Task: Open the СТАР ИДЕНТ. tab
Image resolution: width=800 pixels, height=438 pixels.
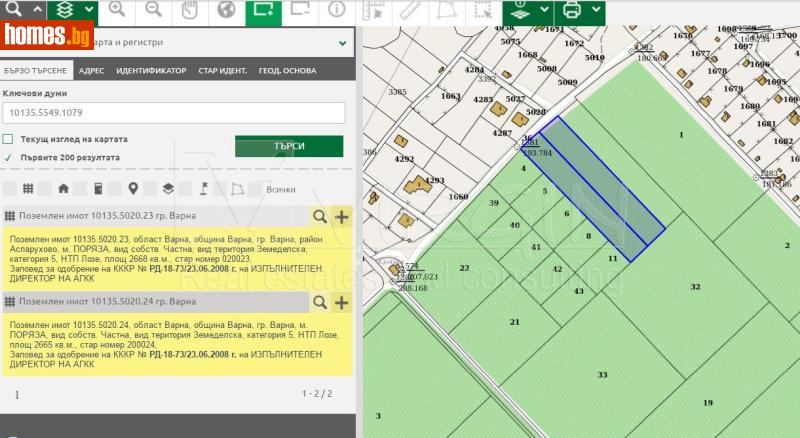Action: (x=222, y=71)
